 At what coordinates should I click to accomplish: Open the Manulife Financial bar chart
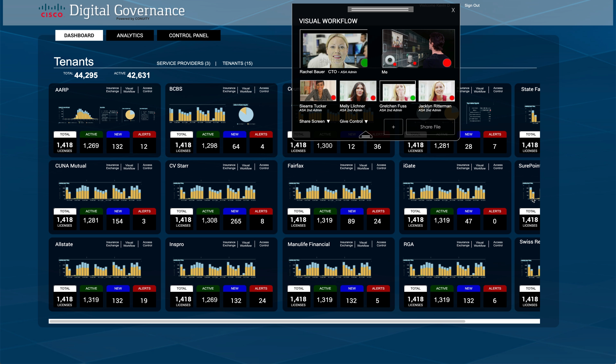click(x=330, y=269)
